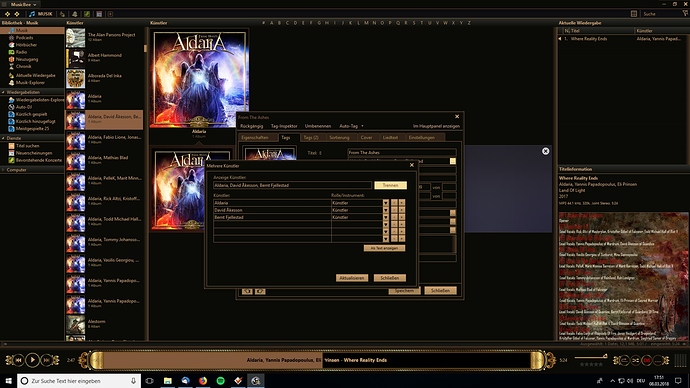Open the MusicBee main menu dropdown

pyautogui.click(x=23, y=4)
